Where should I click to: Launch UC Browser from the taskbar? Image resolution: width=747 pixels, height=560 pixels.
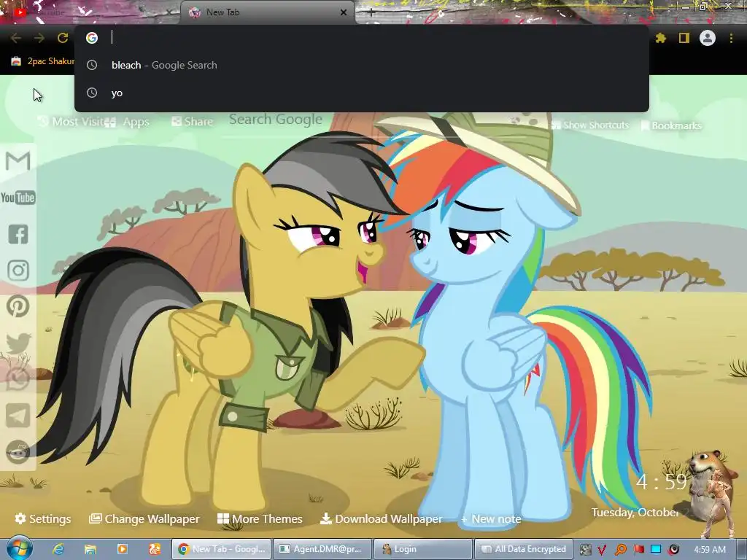pyautogui.click(x=155, y=549)
